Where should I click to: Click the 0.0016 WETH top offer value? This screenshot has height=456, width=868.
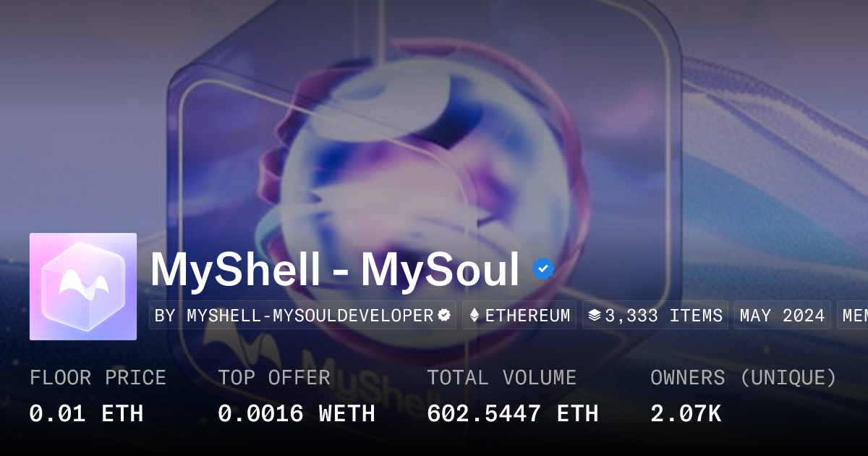(297, 413)
